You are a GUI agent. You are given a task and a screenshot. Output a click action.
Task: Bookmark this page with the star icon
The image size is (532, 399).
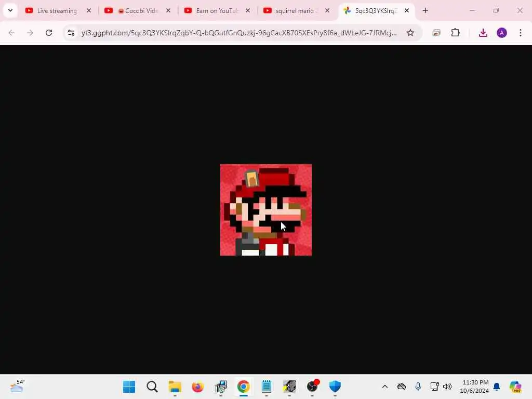click(x=410, y=33)
